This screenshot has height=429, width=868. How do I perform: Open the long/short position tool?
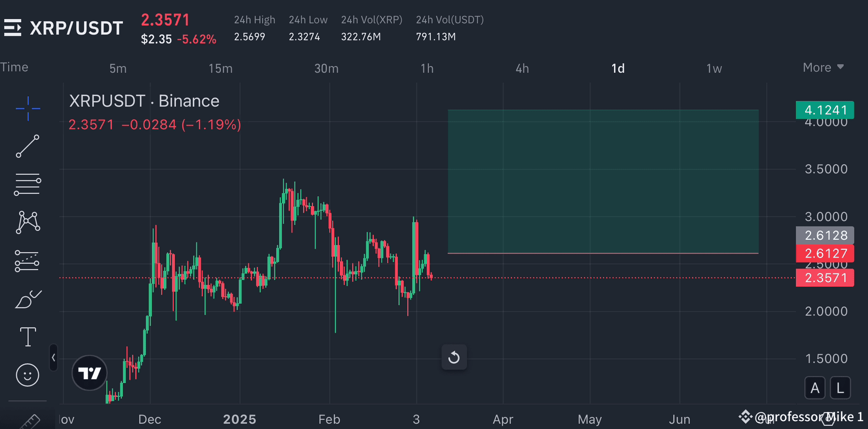pos(27,261)
